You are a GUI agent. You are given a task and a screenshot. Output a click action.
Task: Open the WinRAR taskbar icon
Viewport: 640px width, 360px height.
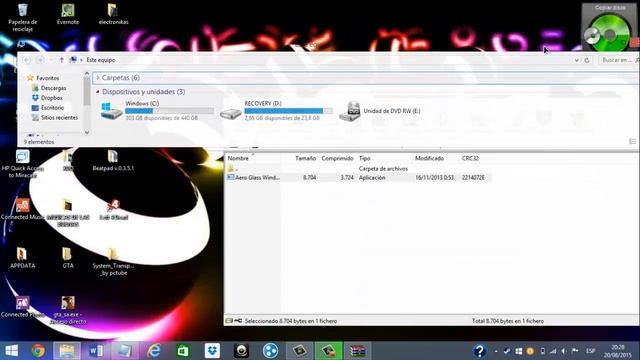point(358,351)
